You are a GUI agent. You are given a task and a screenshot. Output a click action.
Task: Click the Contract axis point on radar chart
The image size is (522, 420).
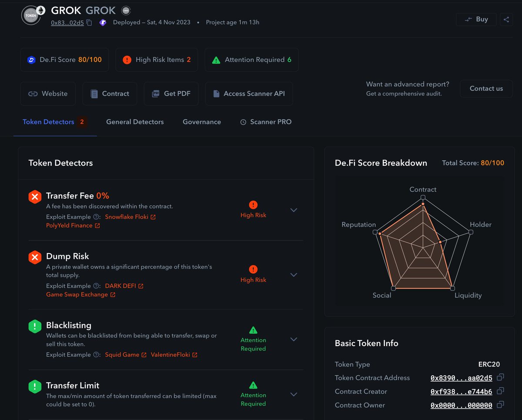(422, 197)
